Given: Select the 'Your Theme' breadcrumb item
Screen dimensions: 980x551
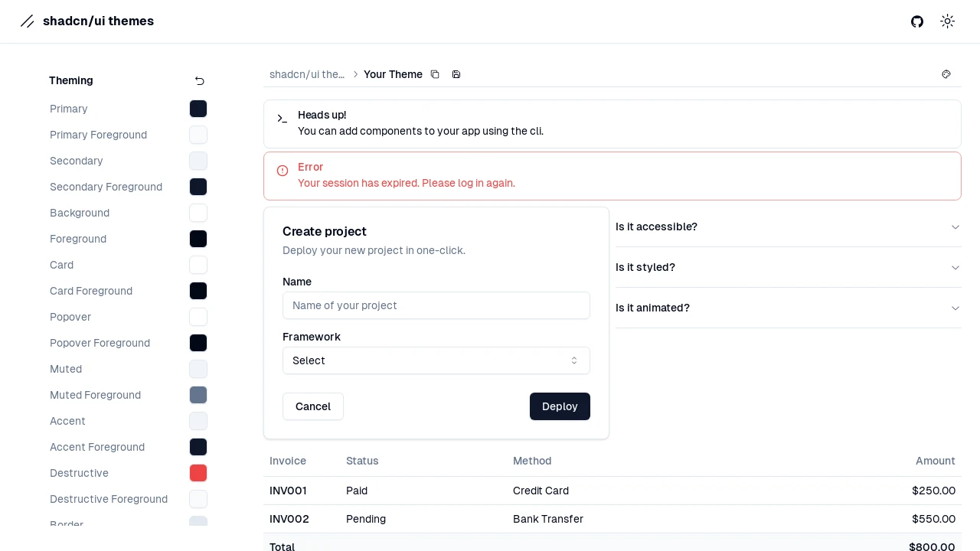Looking at the screenshot, I should (x=393, y=74).
